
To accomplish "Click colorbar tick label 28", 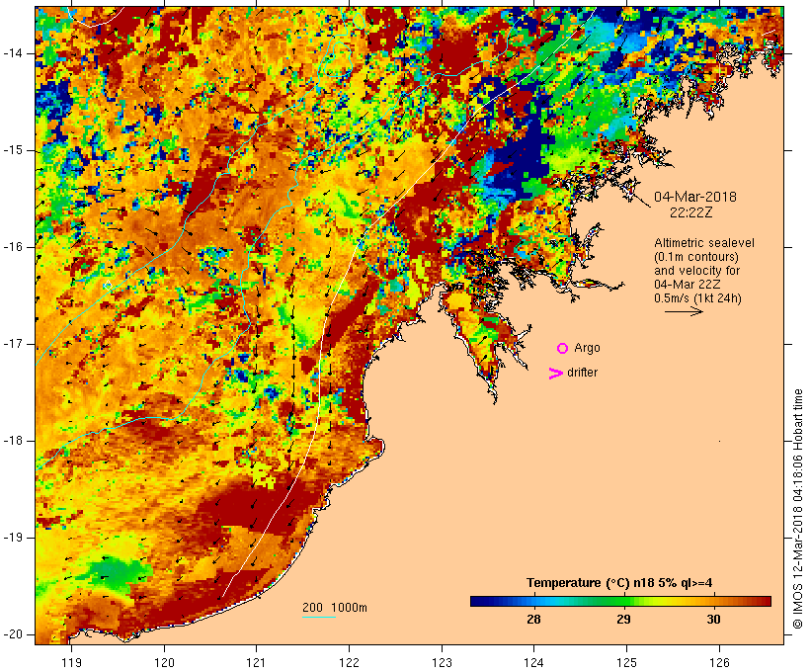I will pos(533,619).
